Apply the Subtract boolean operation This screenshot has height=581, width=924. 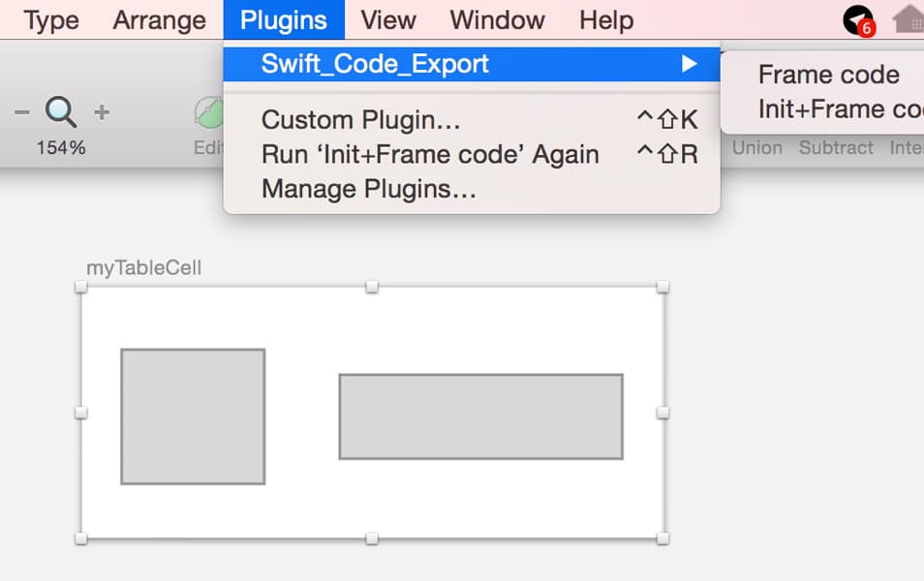click(835, 147)
